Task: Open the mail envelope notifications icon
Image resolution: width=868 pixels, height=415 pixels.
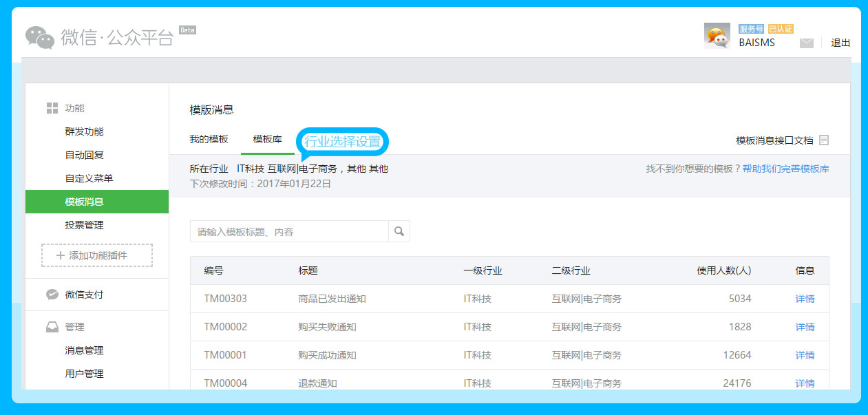Action: point(806,43)
